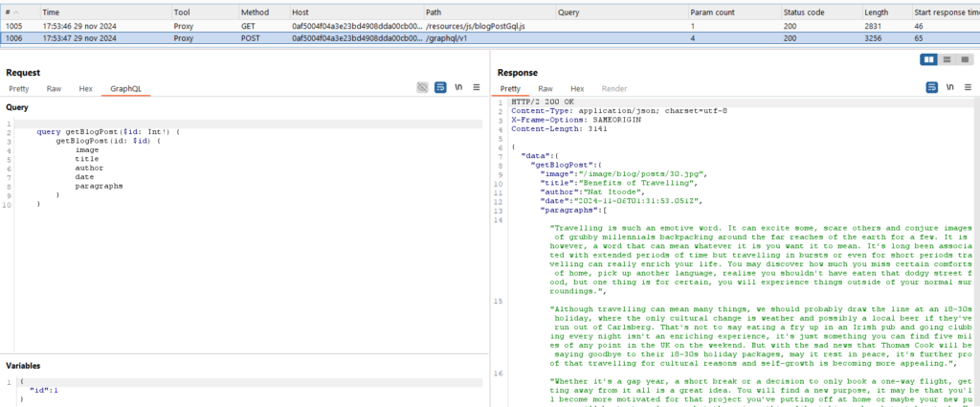Click the Content-Length: 3141 header line
Screen dimensions: 980x407
tap(559, 128)
